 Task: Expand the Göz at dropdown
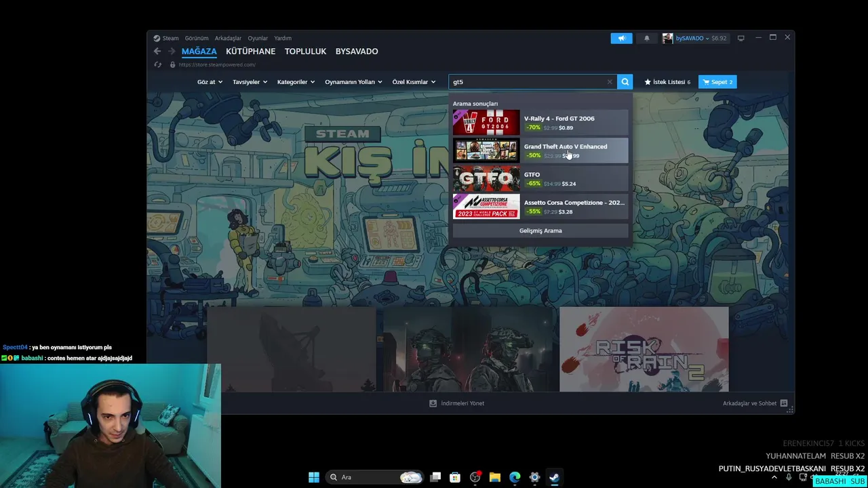pyautogui.click(x=210, y=82)
